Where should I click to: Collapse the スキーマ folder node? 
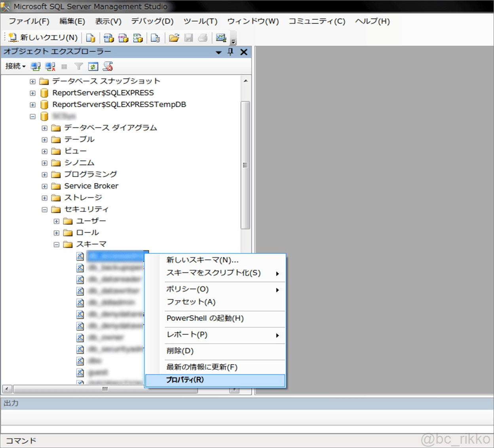coord(56,245)
